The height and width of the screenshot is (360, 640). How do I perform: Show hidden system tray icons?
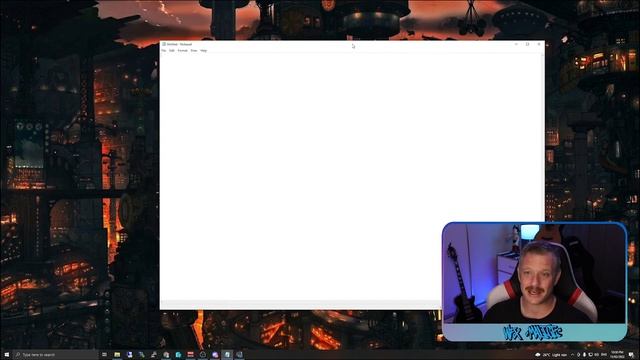click(x=572, y=355)
